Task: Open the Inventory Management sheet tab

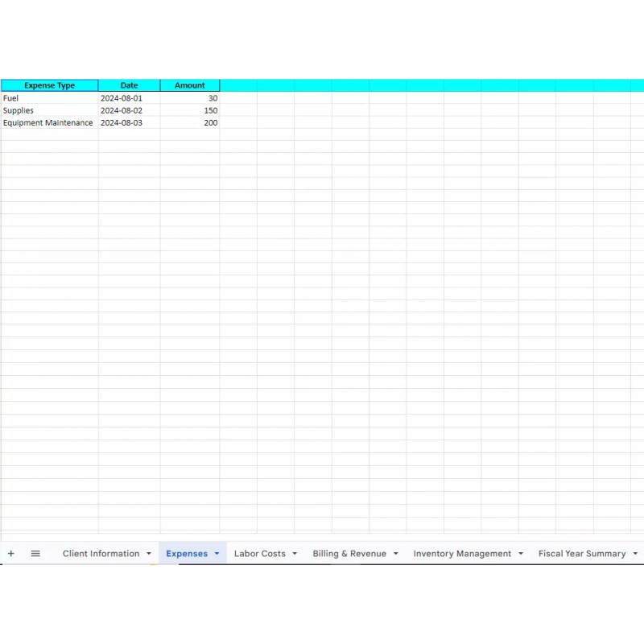Action: pyautogui.click(x=462, y=554)
